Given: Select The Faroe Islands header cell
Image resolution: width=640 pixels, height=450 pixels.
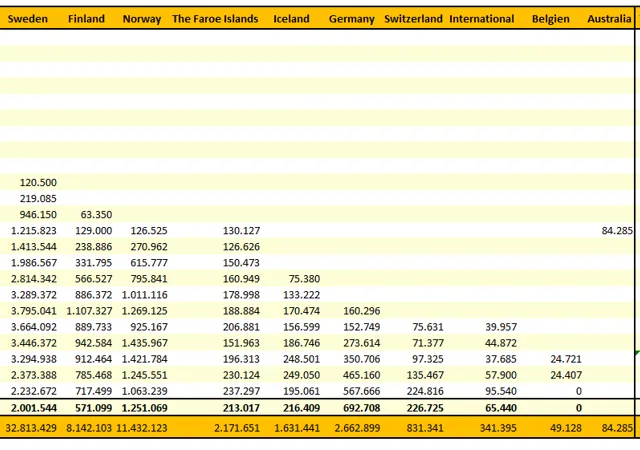Looking at the screenshot, I should (x=215, y=19).
